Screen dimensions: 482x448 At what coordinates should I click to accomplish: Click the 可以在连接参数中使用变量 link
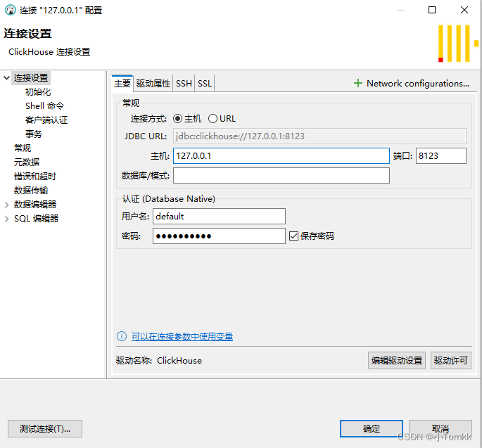(182, 336)
